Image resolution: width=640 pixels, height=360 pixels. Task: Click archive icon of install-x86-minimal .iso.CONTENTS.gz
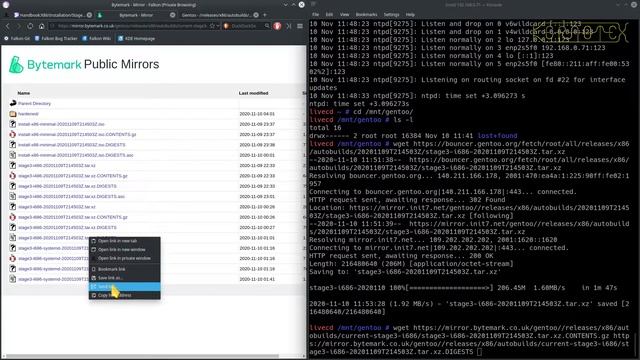(x=13, y=134)
